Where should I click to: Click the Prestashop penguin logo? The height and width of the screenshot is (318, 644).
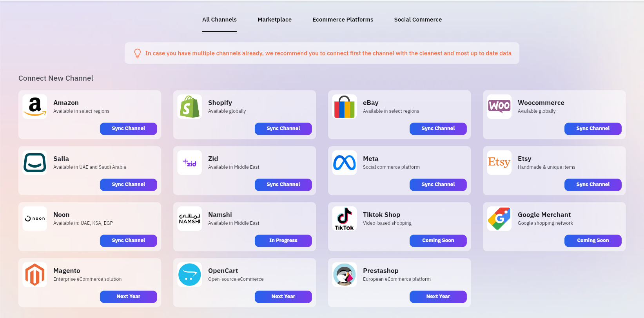point(344,275)
